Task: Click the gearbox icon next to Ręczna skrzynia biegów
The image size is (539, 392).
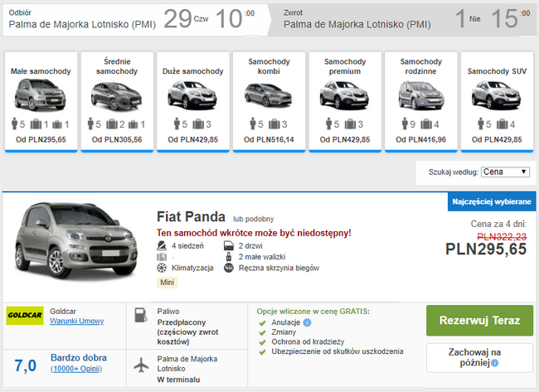Action: click(x=229, y=268)
